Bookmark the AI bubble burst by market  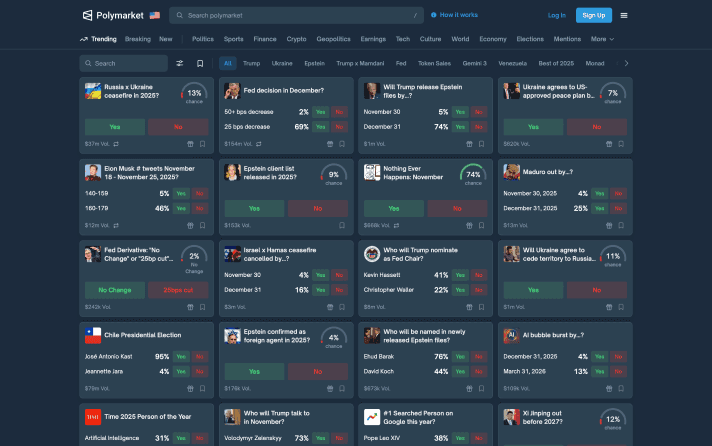(x=621, y=388)
